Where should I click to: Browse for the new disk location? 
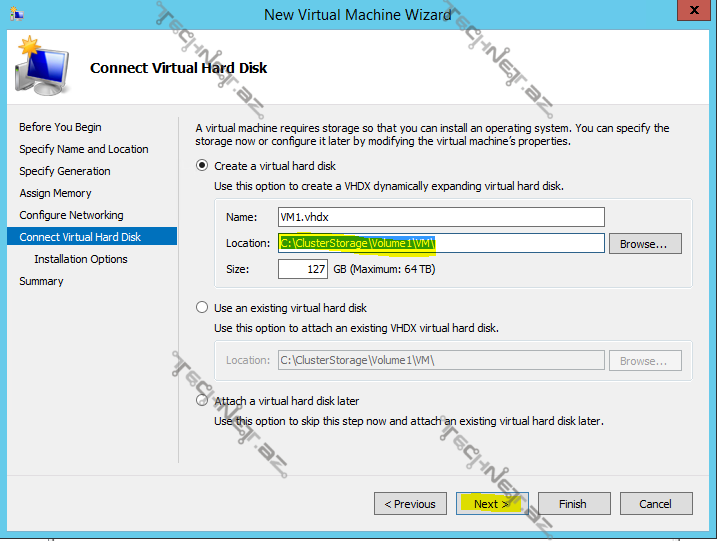click(x=650, y=243)
